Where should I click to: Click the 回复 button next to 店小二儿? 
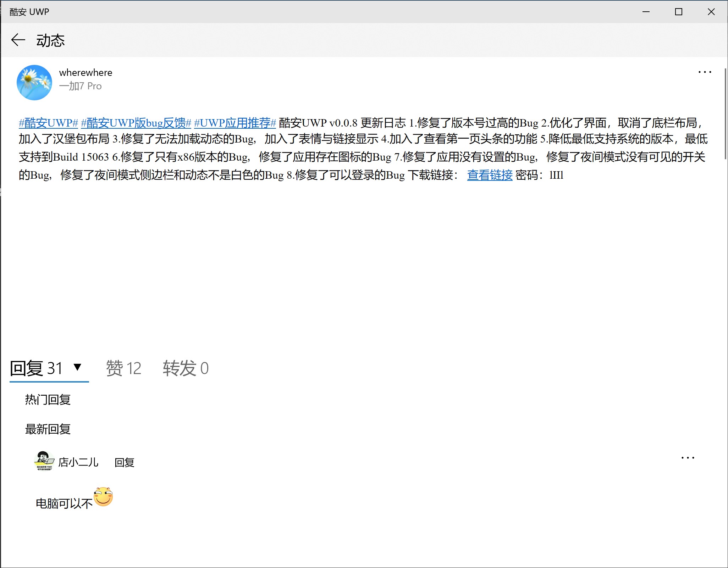point(124,463)
